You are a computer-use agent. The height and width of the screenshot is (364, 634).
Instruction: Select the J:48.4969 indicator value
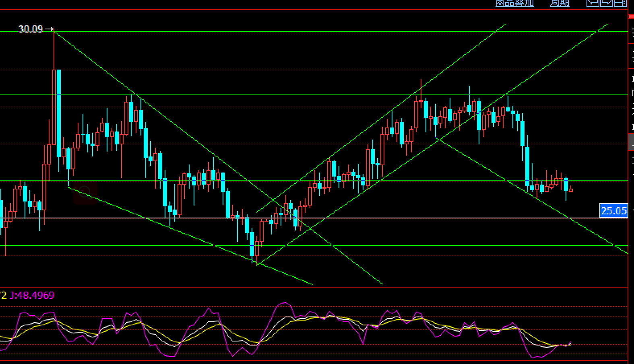click(32, 295)
